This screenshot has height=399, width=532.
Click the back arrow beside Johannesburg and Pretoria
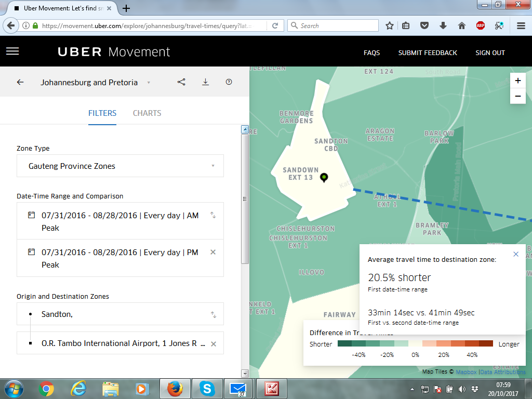tap(20, 82)
